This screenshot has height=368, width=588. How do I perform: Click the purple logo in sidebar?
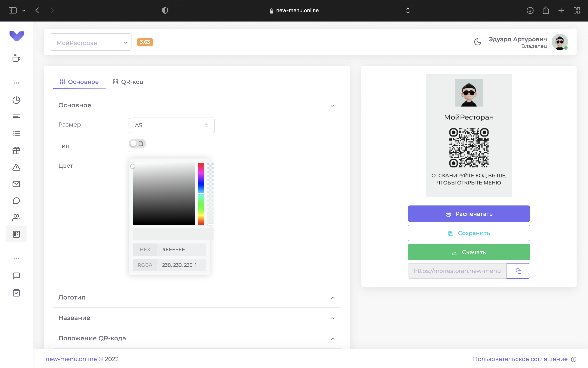(x=17, y=36)
